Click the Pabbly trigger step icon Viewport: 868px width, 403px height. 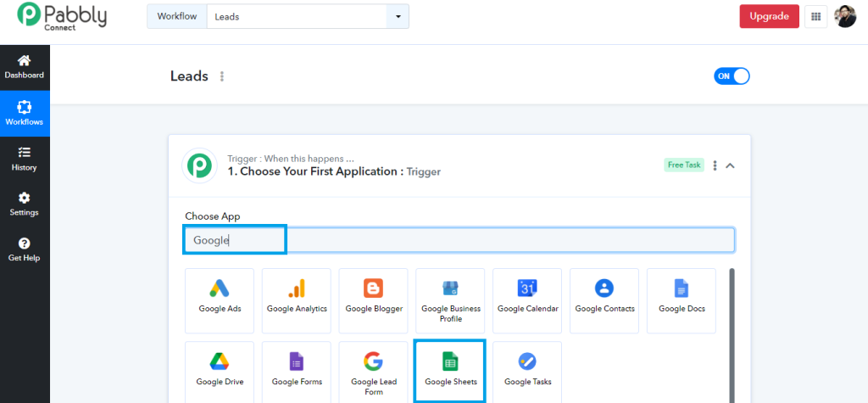pyautogui.click(x=199, y=165)
